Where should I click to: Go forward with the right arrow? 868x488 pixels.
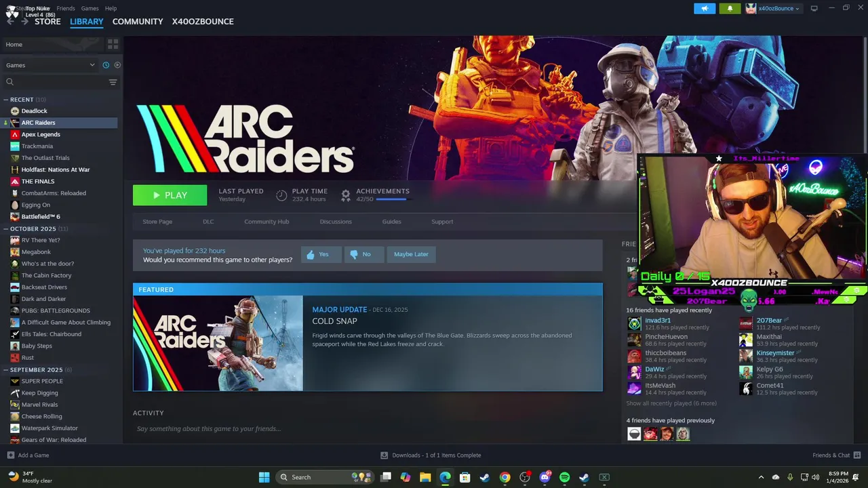(24, 22)
